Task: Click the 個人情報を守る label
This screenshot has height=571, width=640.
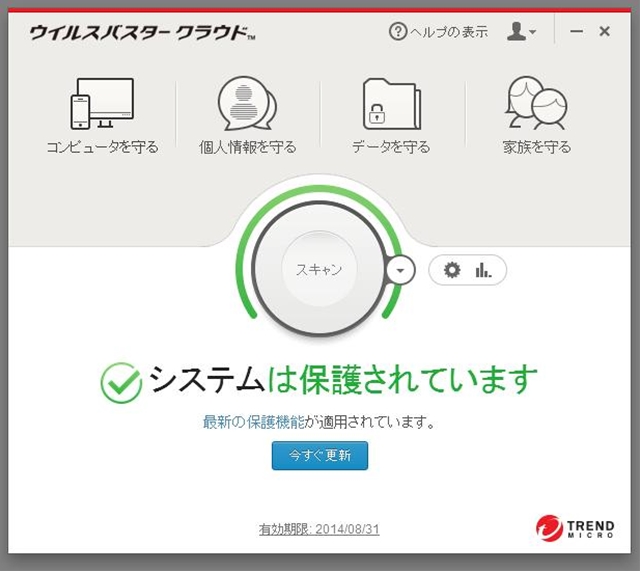Action: coord(248,147)
